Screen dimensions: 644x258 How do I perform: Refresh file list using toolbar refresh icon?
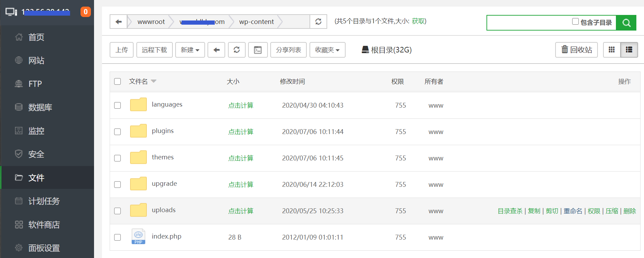[237, 50]
